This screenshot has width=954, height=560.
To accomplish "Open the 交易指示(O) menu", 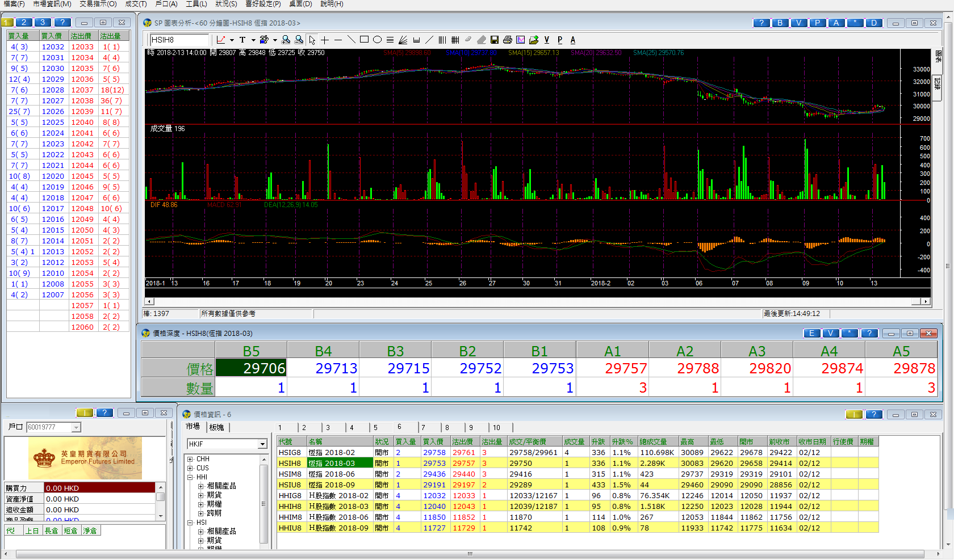I will click(x=98, y=4).
